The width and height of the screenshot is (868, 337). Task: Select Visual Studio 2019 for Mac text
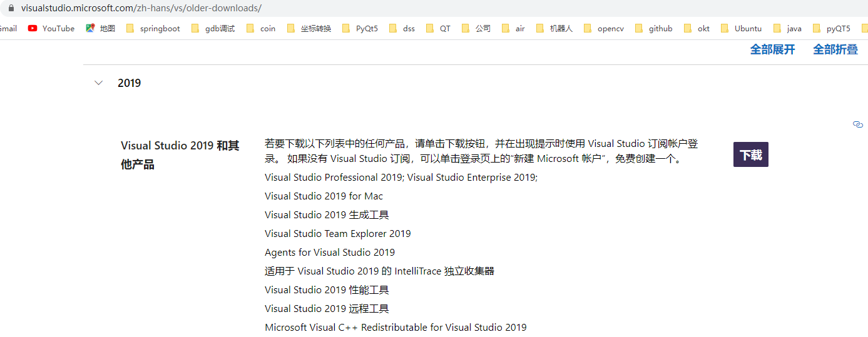[x=324, y=196]
